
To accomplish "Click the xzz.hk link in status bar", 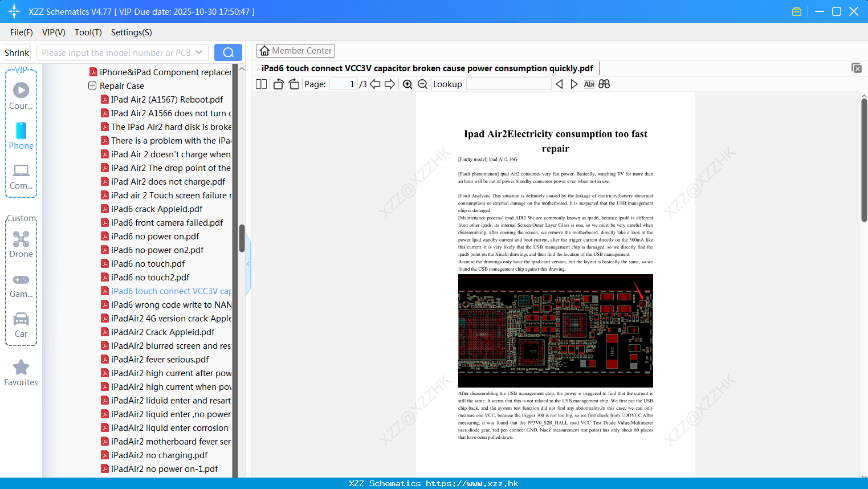I will [472, 483].
